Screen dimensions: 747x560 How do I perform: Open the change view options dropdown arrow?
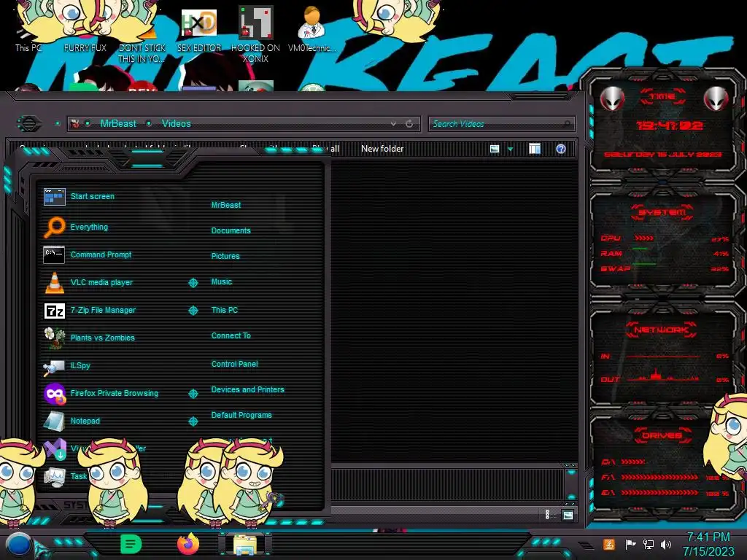(x=510, y=149)
